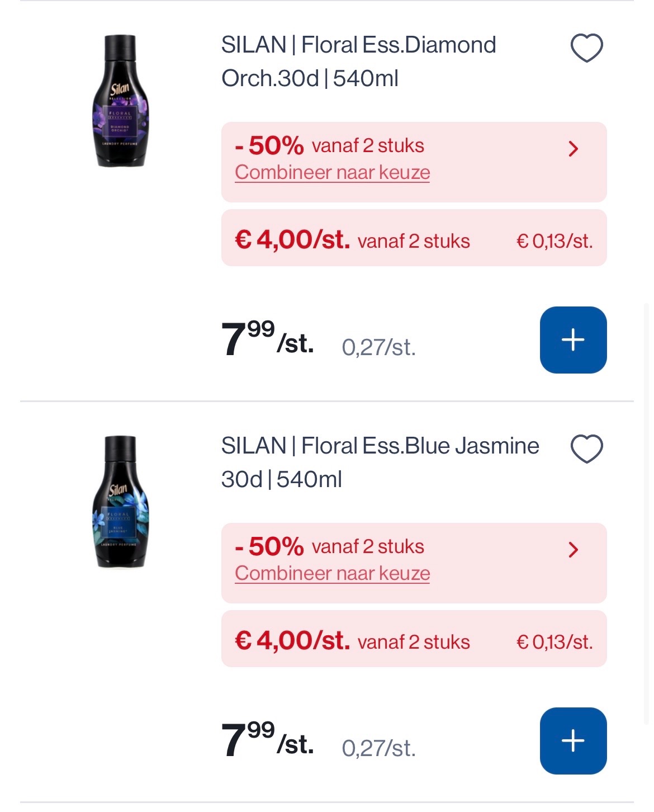
Task: Add Diamond Orchid Silan to cart
Action: (573, 340)
